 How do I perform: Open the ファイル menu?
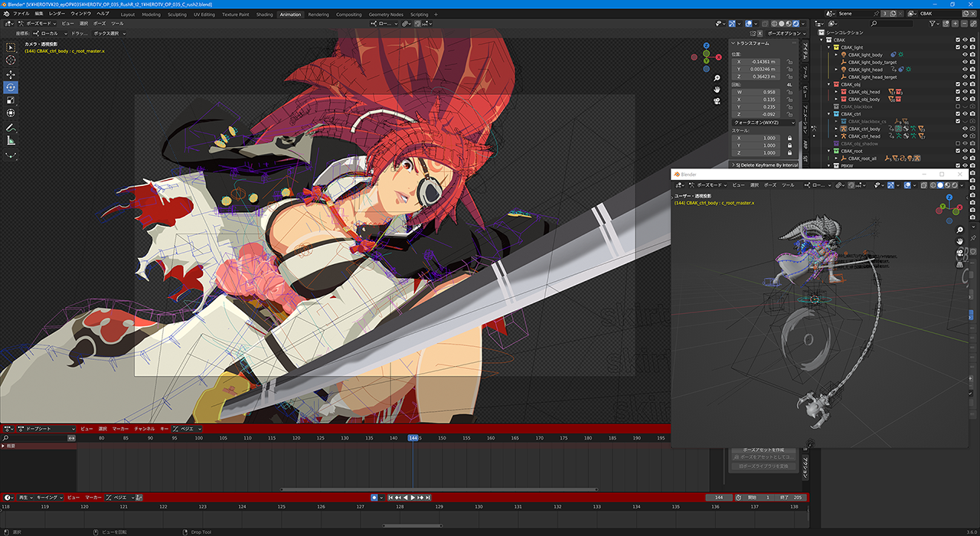click(x=21, y=14)
